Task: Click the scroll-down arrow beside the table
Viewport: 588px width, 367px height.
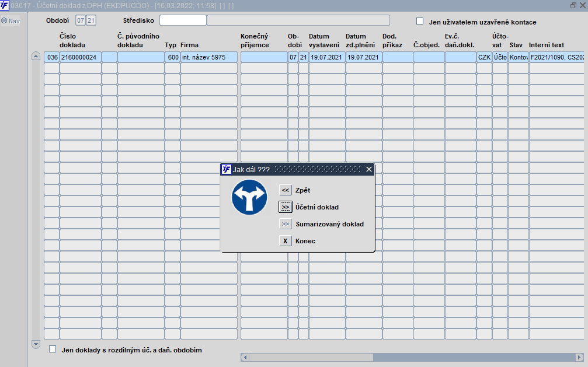Action: tap(36, 344)
